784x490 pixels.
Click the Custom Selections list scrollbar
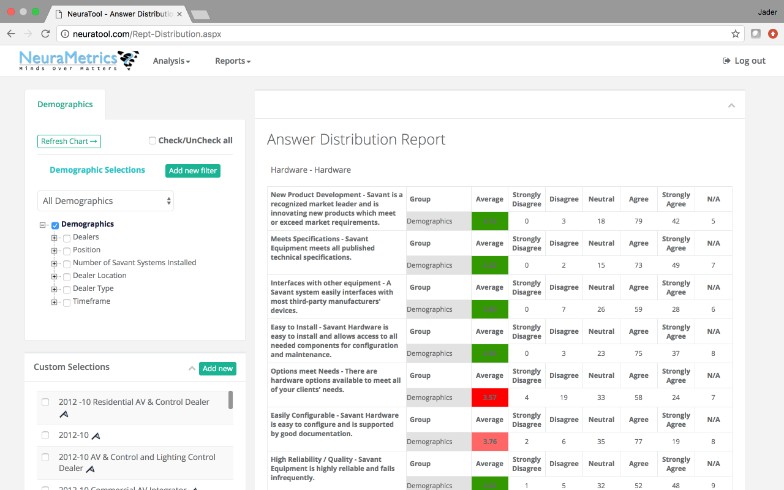click(x=230, y=400)
